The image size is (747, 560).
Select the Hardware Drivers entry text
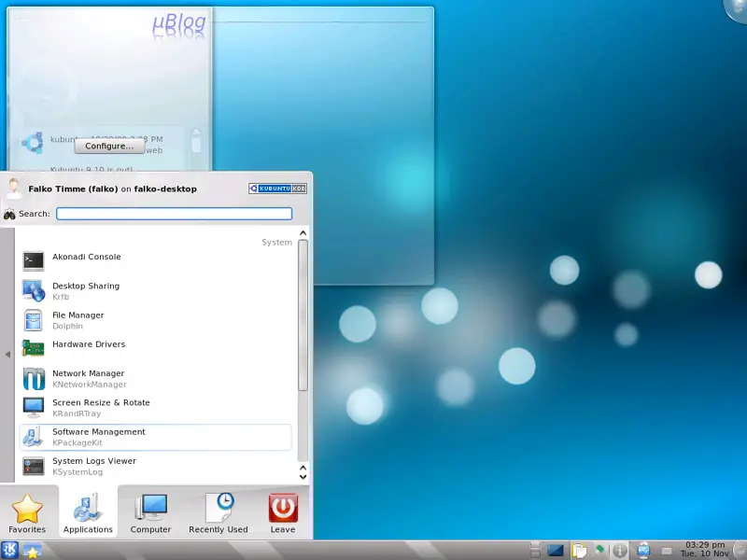pyautogui.click(x=89, y=343)
